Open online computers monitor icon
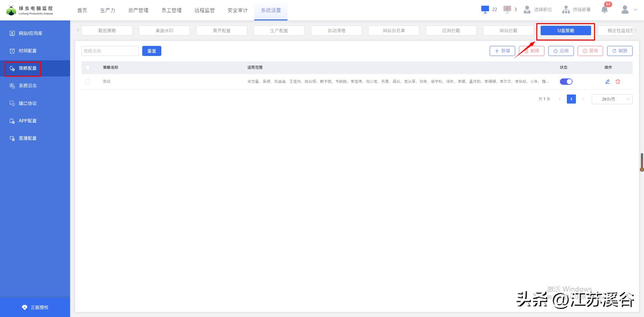The width and height of the screenshot is (644, 317). pyautogui.click(x=485, y=9)
